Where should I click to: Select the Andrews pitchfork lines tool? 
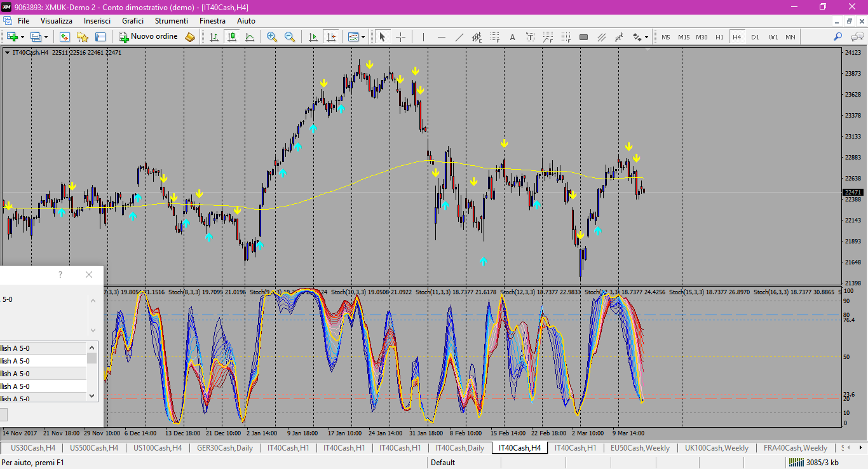pyautogui.click(x=602, y=37)
